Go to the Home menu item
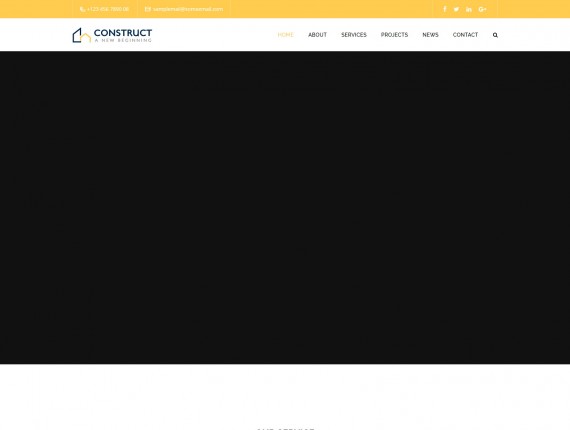Image resolution: width=570 pixels, height=430 pixels. [x=285, y=35]
